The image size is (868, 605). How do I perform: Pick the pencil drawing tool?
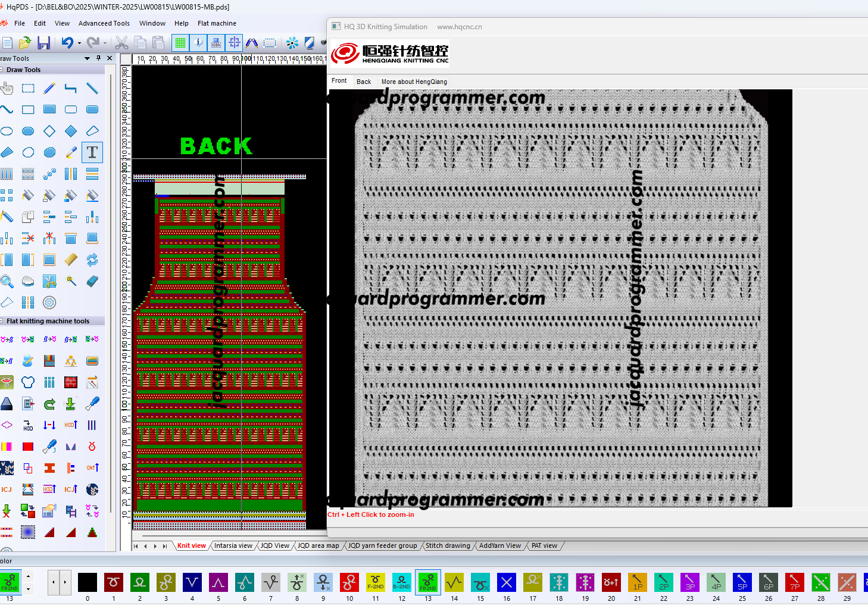(49, 88)
